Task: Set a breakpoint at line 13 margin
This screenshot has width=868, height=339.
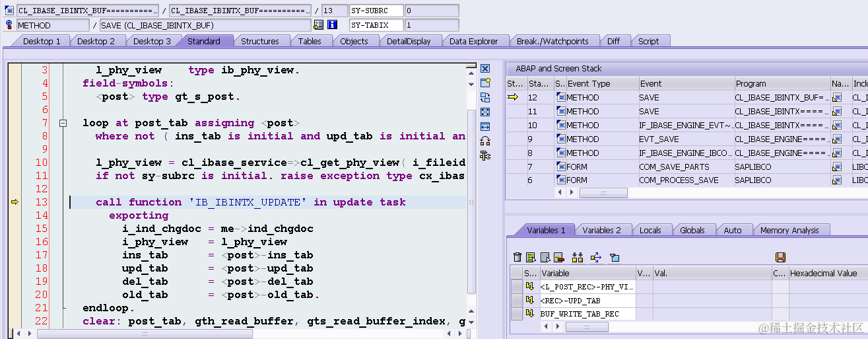Action: pos(15,202)
